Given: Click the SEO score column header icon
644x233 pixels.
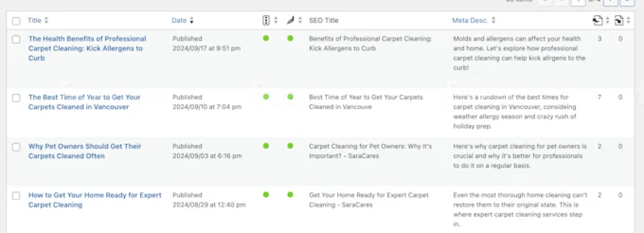Looking at the screenshot, I should pos(266,20).
